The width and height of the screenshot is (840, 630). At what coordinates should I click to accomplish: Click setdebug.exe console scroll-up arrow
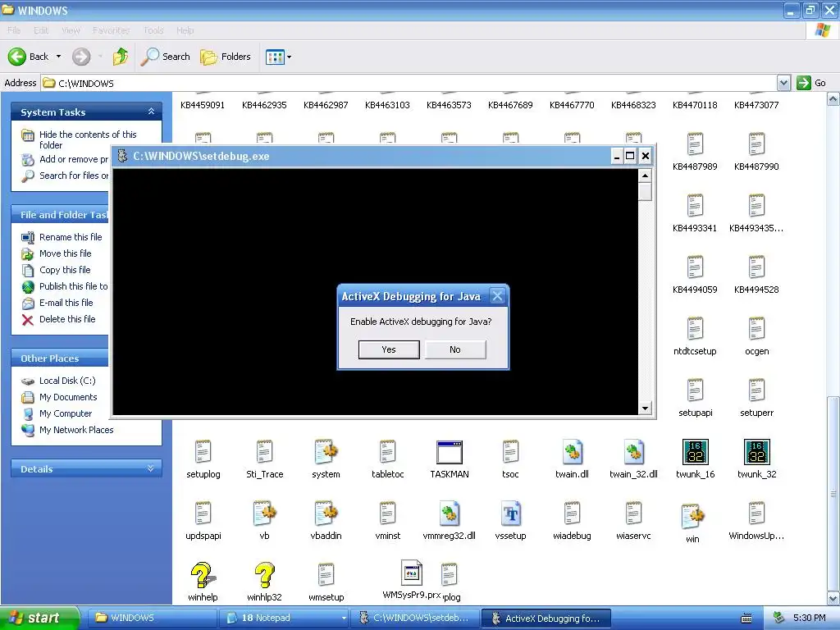click(x=645, y=176)
